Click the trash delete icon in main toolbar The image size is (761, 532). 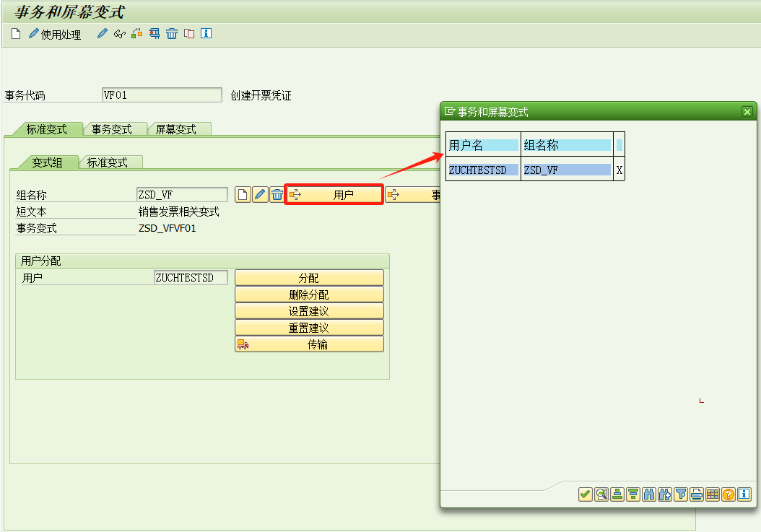pos(172,33)
